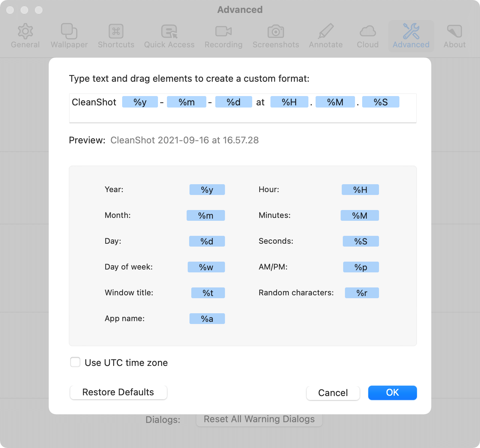Enable Use UTC time zone checkbox
The image size is (480, 448).
[x=75, y=362]
